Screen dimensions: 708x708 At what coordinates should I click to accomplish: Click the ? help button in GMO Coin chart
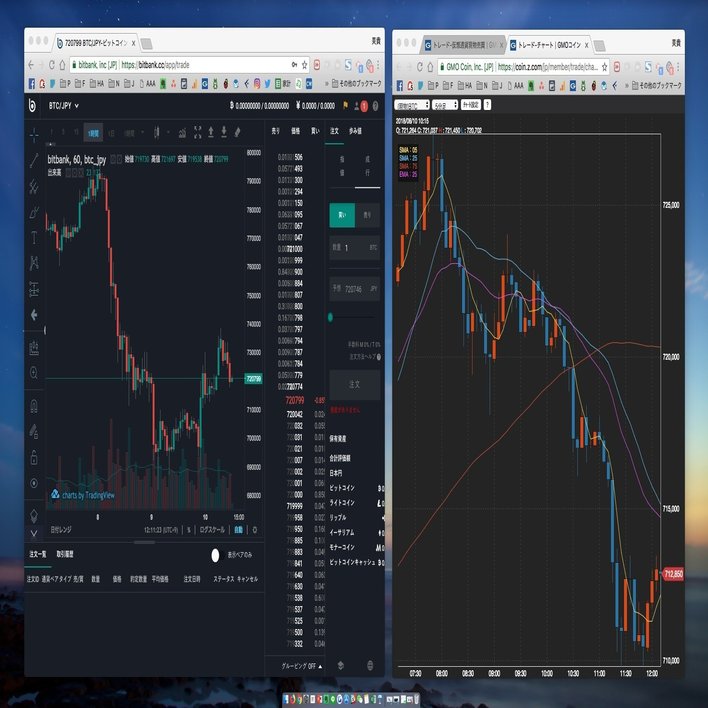[x=487, y=105]
